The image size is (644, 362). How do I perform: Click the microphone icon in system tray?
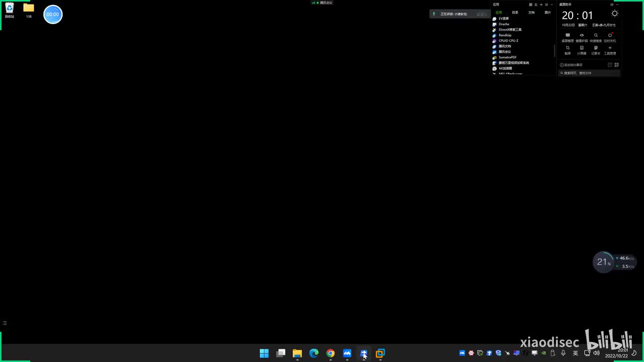[x=563, y=353]
